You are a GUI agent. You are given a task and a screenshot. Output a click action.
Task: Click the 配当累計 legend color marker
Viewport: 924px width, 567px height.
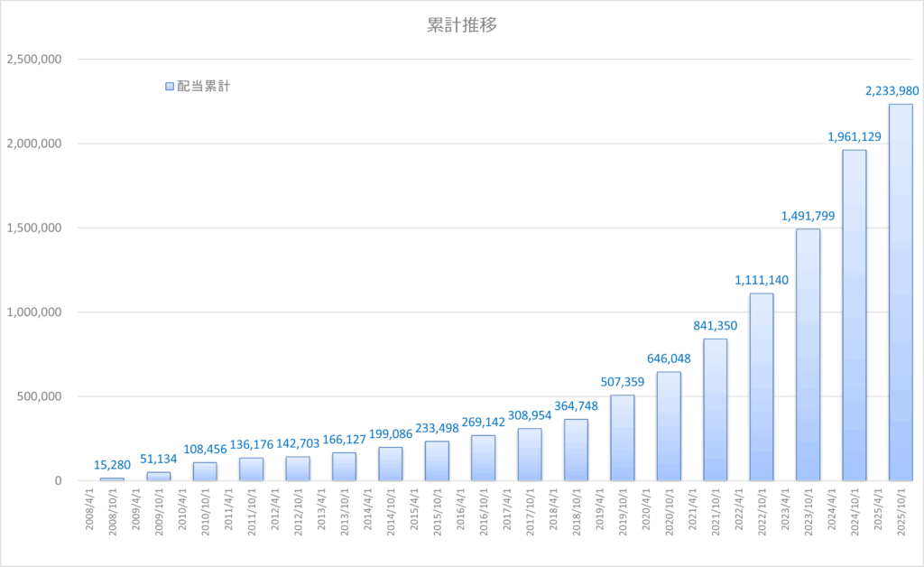pyautogui.click(x=169, y=87)
